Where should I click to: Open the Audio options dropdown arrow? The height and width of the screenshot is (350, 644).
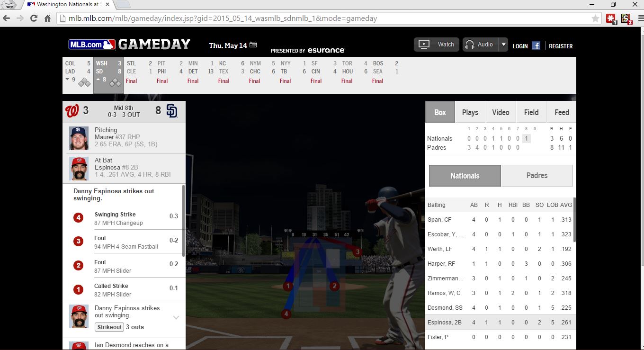pos(503,45)
